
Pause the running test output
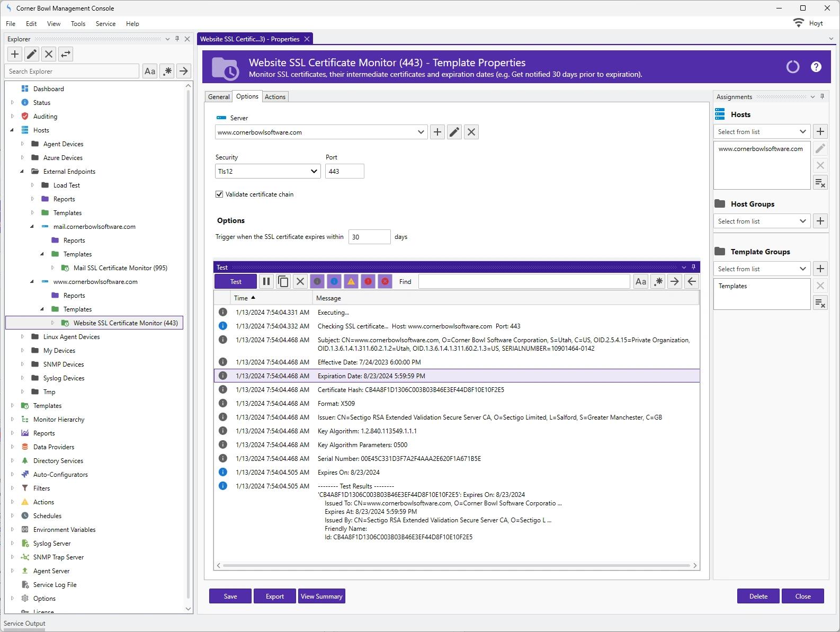(x=266, y=281)
